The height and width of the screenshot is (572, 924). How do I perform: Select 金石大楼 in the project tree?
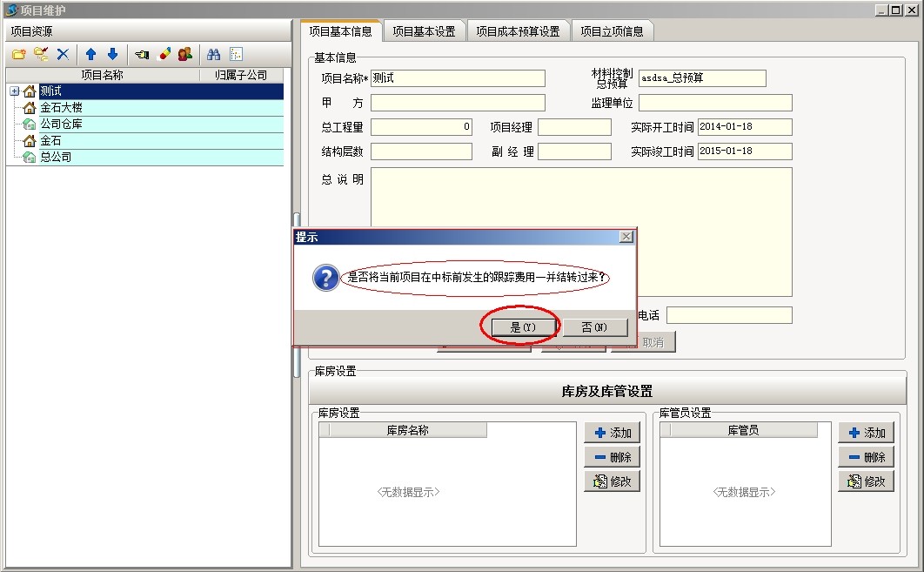[61, 108]
